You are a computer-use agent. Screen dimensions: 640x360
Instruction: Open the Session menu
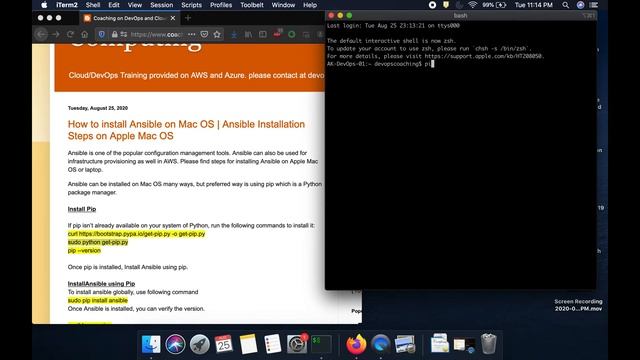(162, 5)
